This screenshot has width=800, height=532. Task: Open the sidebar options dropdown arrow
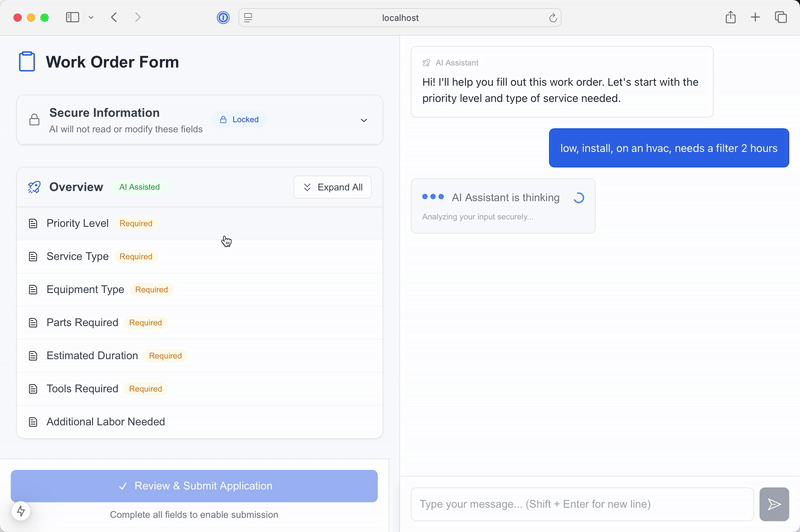click(x=91, y=18)
